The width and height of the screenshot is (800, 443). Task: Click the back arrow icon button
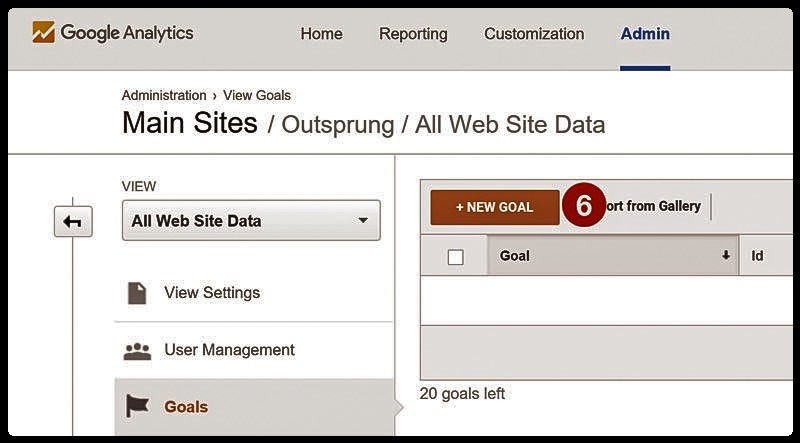coord(73,222)
